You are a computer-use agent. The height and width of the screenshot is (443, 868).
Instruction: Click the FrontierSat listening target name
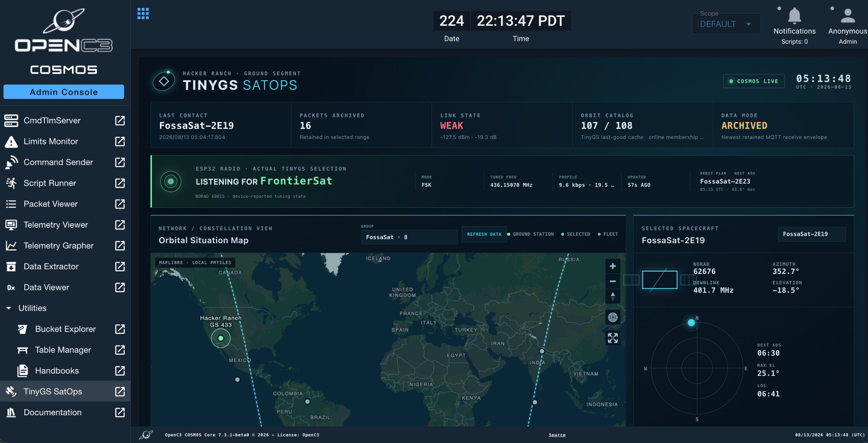click(x=296, y=181)
